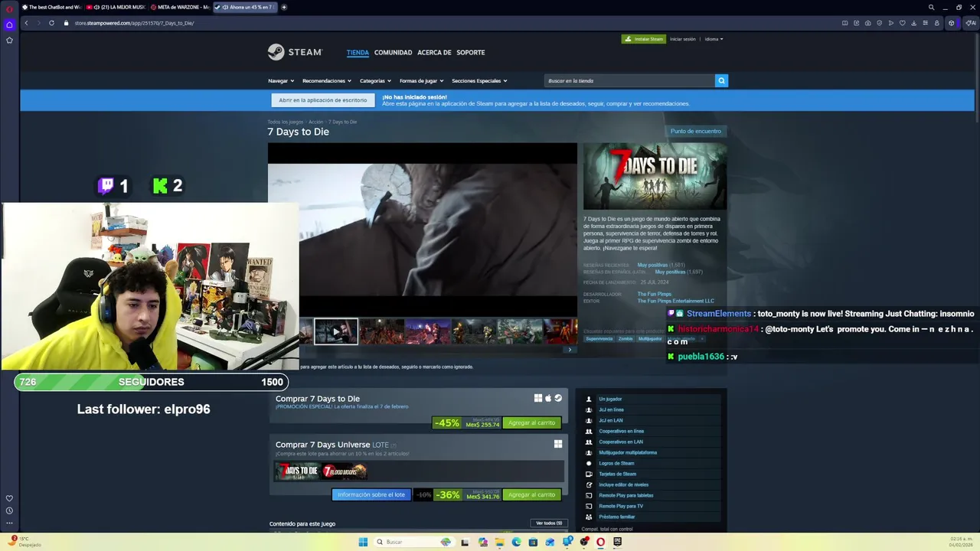Click the Acción breadcrumb link
Image resolution: width=980 pixels, height=551 pixels.
[x=315, y=122]
